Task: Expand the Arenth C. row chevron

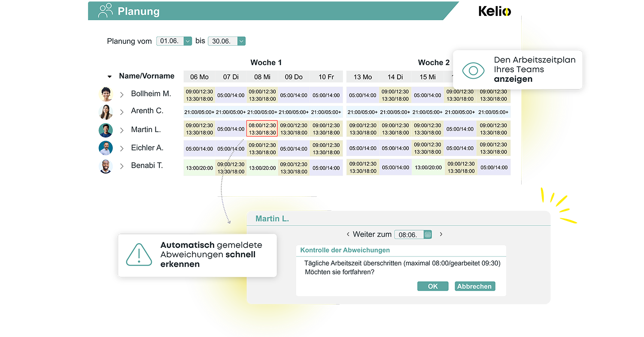Action: pyautogui.click(x=122, y=112)
